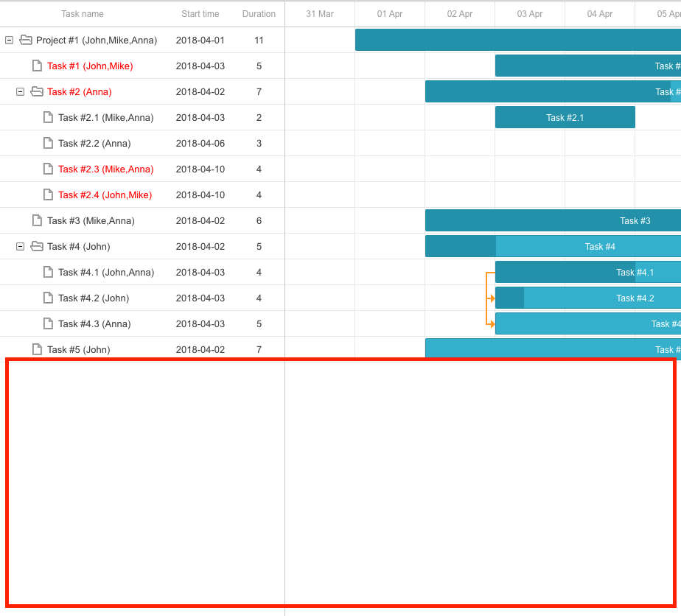This screenshot has height=616, width=681.
Task: Click the folder icon beside Project #1
Action: tap(26, 40)
